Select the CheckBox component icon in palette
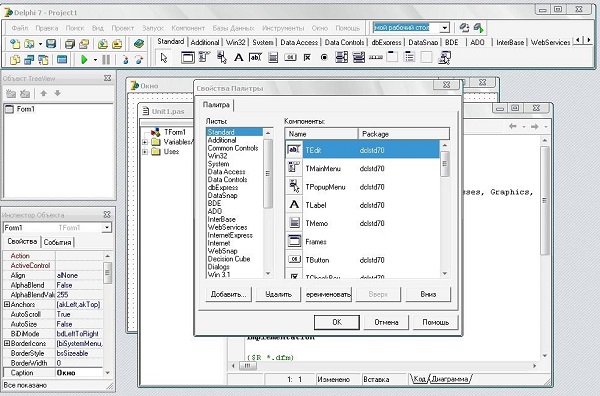The width and height of the screenshot is (600, 396). (x=307, y=58)
